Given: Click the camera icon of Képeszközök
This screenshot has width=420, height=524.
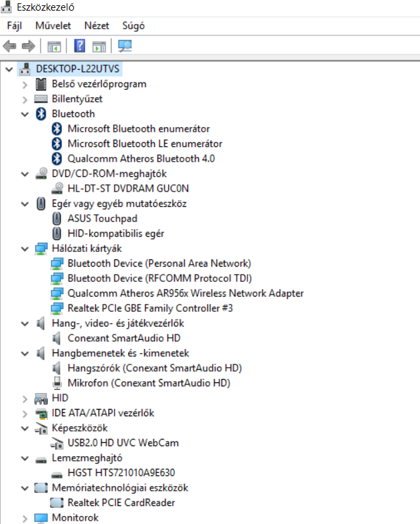Looking at the screenshot, I should click(41, 428).
